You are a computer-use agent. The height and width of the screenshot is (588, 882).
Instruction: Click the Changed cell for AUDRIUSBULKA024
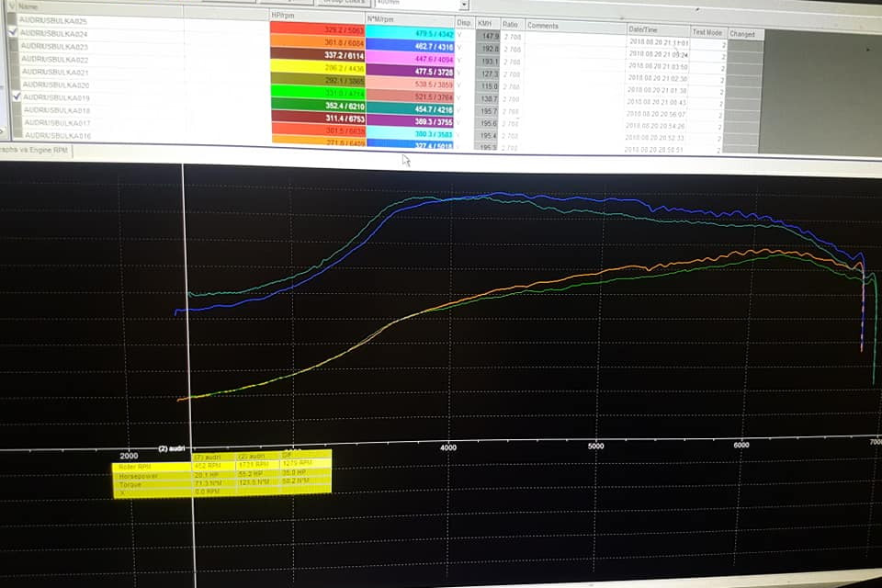point(743,46)
